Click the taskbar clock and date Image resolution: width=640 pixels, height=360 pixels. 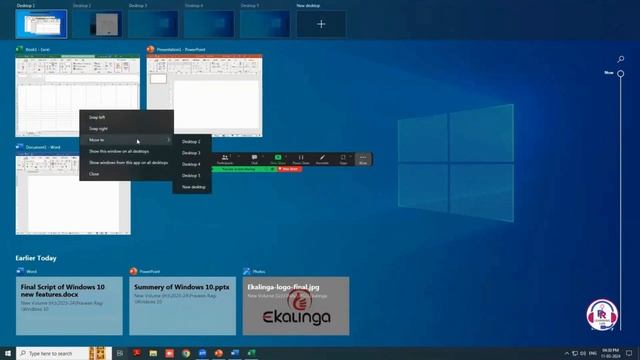tap(610, 353)
